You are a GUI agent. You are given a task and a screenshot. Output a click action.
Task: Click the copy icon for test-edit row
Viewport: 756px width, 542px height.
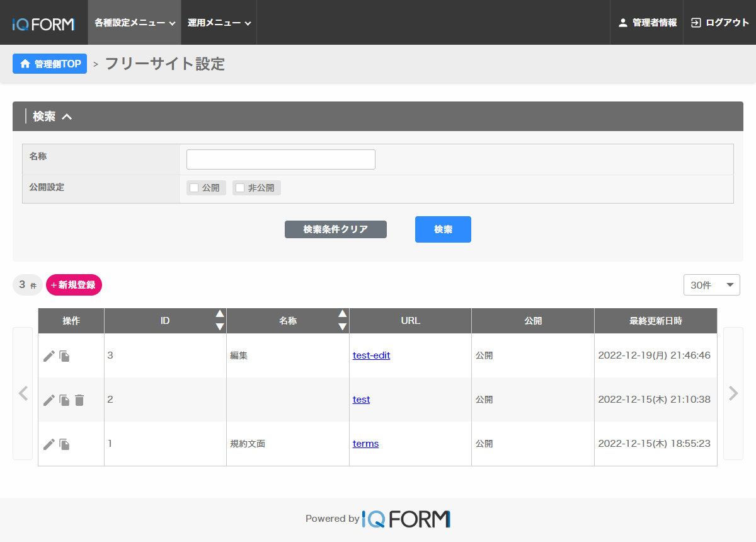(64, 356)
